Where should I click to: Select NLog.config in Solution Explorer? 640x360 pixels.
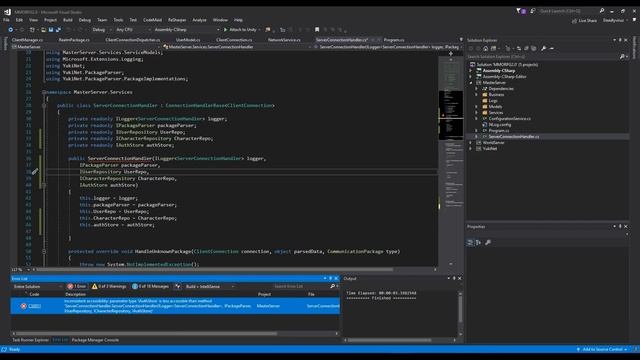[500, 124]
